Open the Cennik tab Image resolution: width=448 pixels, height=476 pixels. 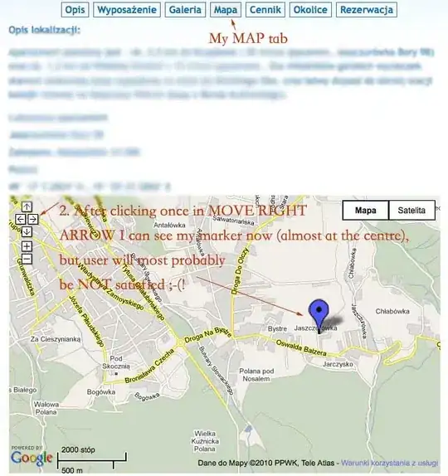[x=265, y=10]
